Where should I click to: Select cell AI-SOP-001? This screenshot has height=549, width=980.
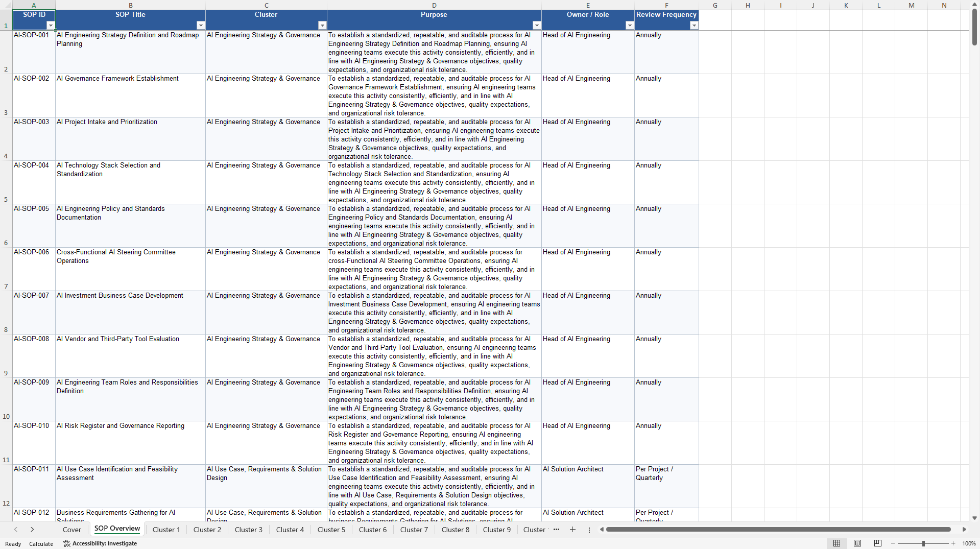(x=34, y=52)
